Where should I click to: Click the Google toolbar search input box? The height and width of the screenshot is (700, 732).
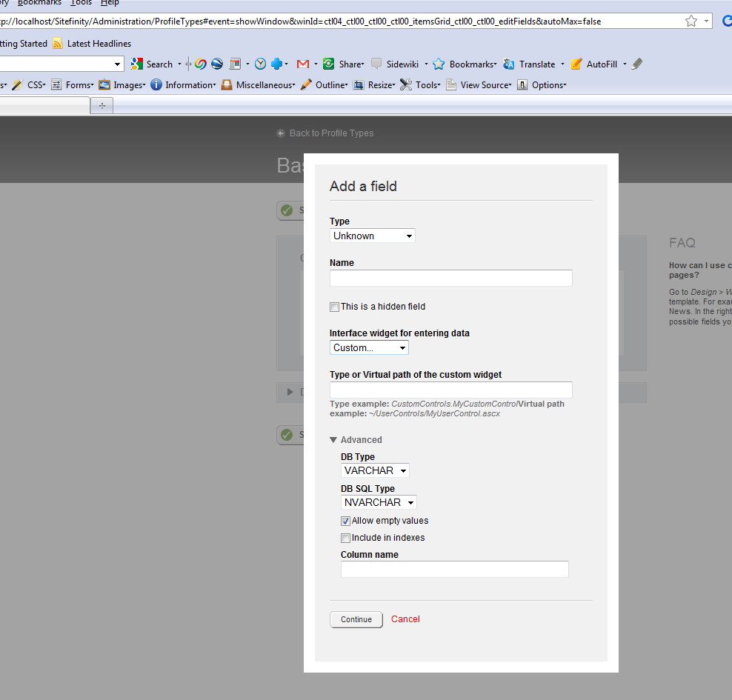click(56, 64)
